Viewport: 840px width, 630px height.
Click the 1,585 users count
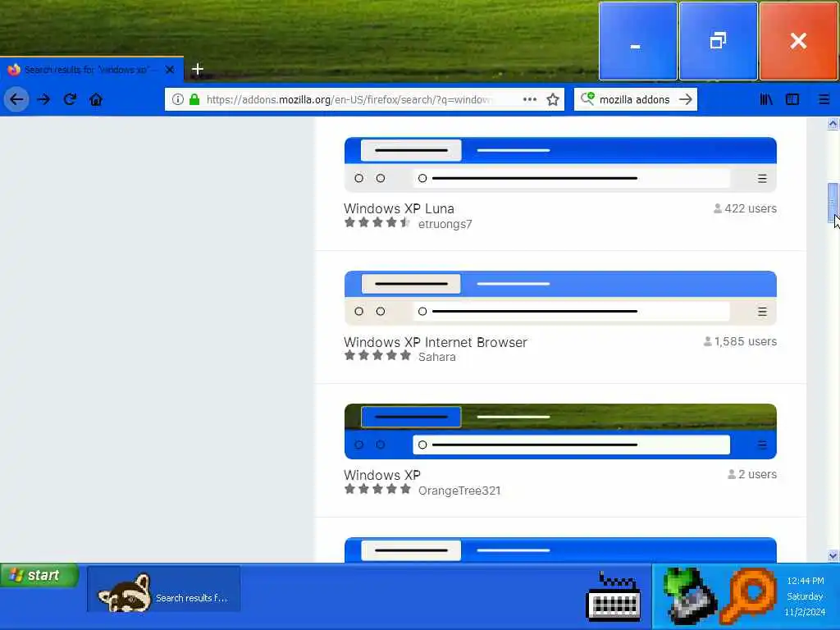pos(740,341)
